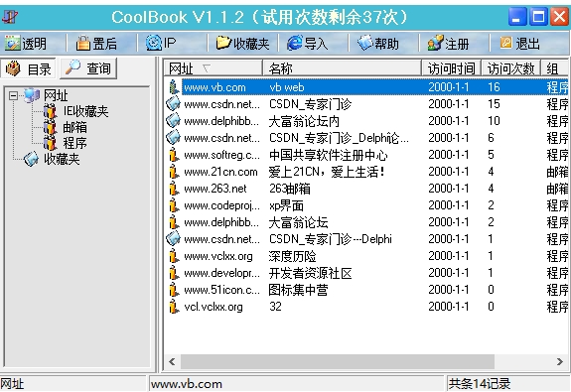Image resolution: width=571 pixels, height=392 pixels.
Task: Click the icon beside www.51icon.c...
Action: tap(174, 290)
